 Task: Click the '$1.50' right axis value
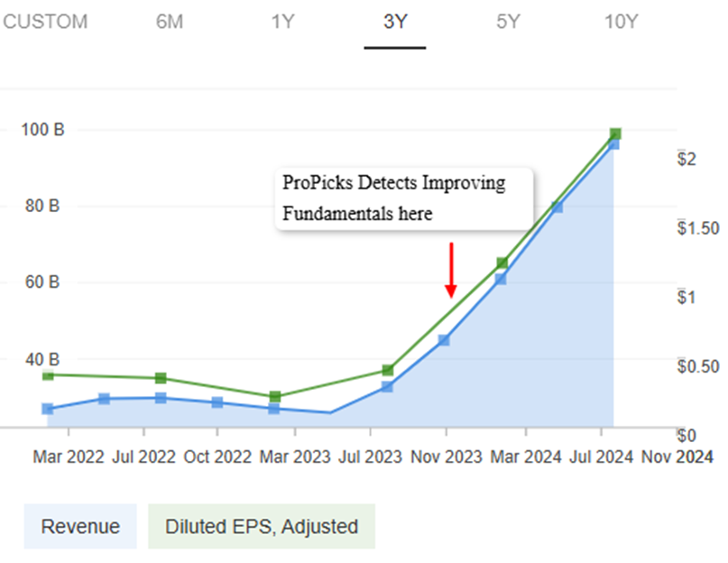(698, 228)
